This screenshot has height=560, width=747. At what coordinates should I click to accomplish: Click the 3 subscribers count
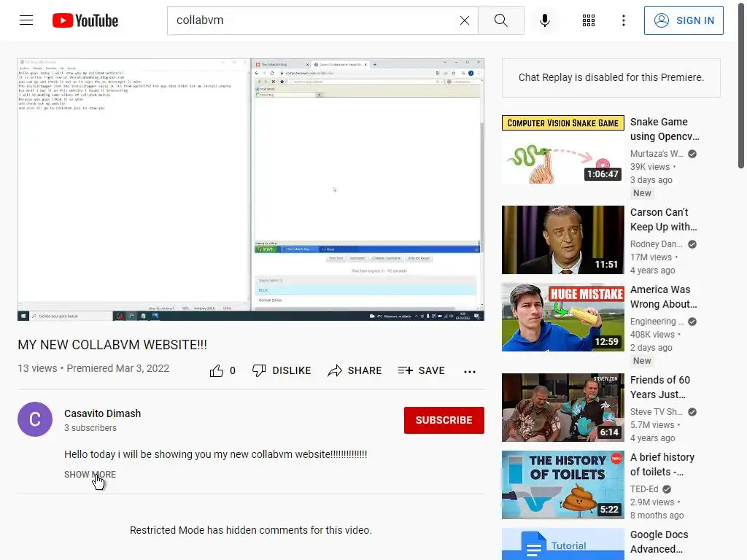pos(90,428)
